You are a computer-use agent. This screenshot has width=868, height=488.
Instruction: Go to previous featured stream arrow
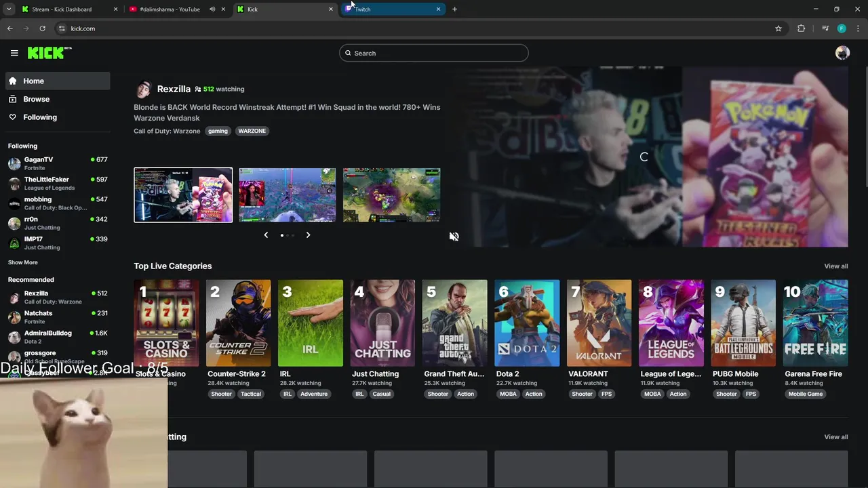(266, 235)
